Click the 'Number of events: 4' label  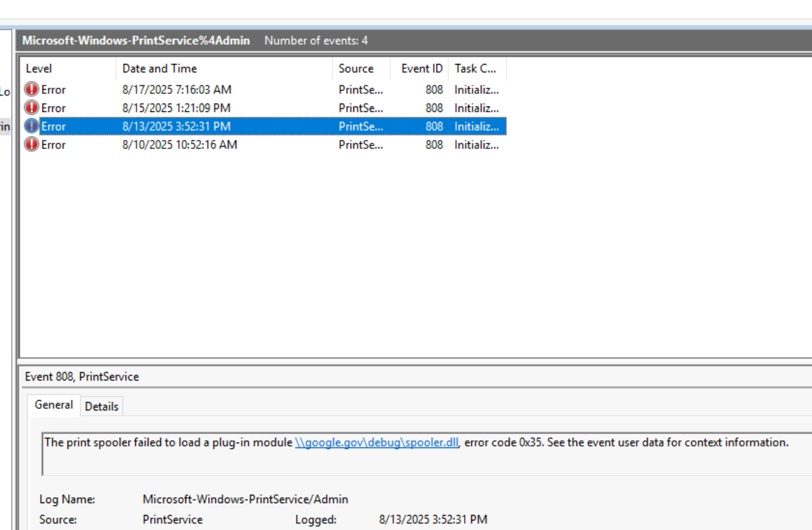[x=316, y=41]
